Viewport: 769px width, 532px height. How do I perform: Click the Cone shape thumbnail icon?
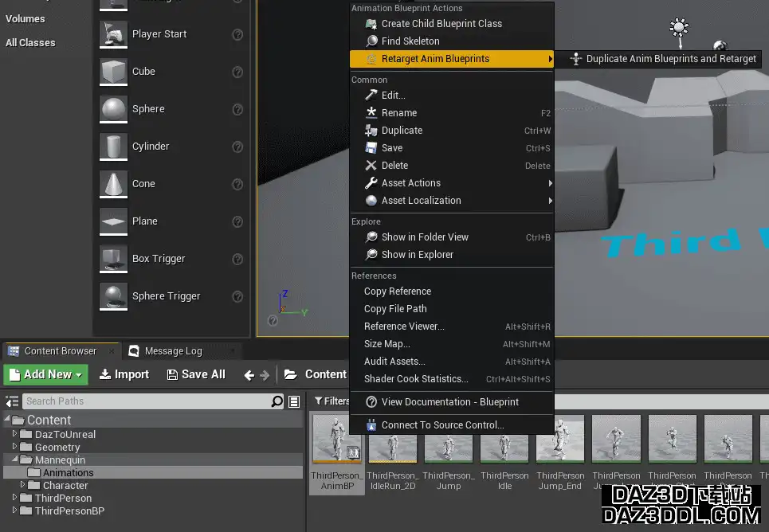point(113,184)
